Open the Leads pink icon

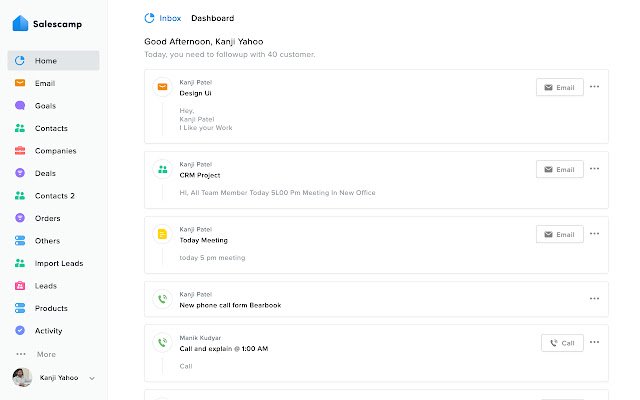[20, 285]
